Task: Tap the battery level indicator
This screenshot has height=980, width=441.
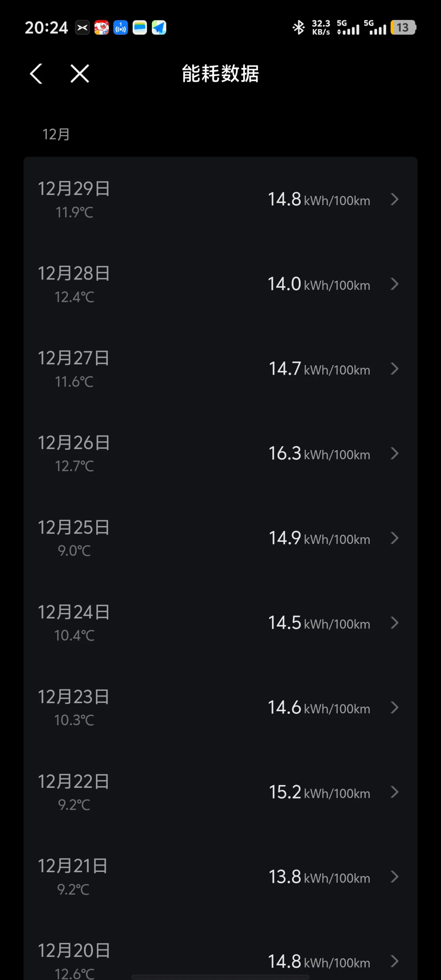Action: point(403,28)
